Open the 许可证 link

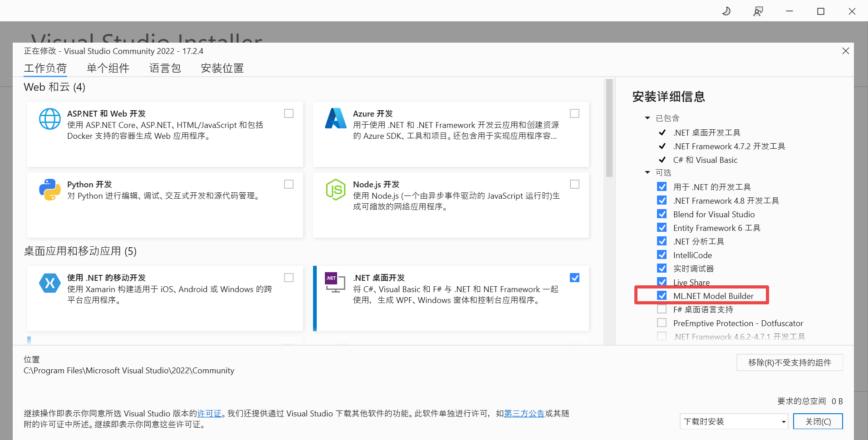point(209,413)
